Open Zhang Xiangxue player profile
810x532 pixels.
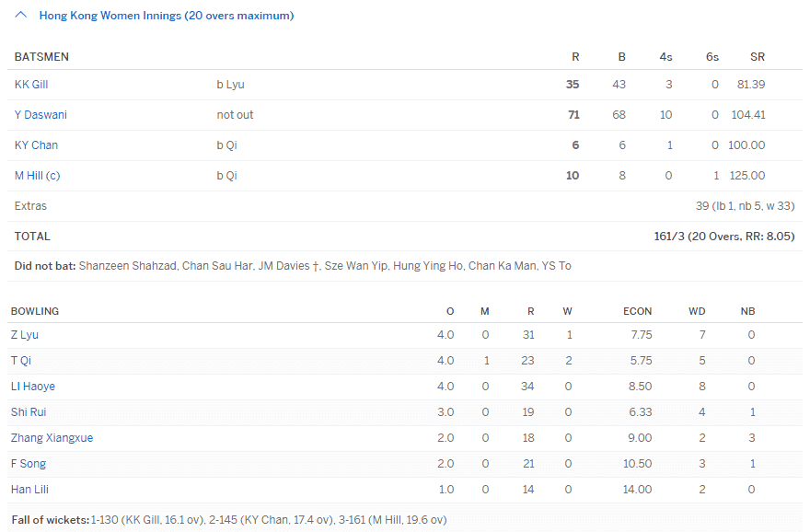coord(52,438)
